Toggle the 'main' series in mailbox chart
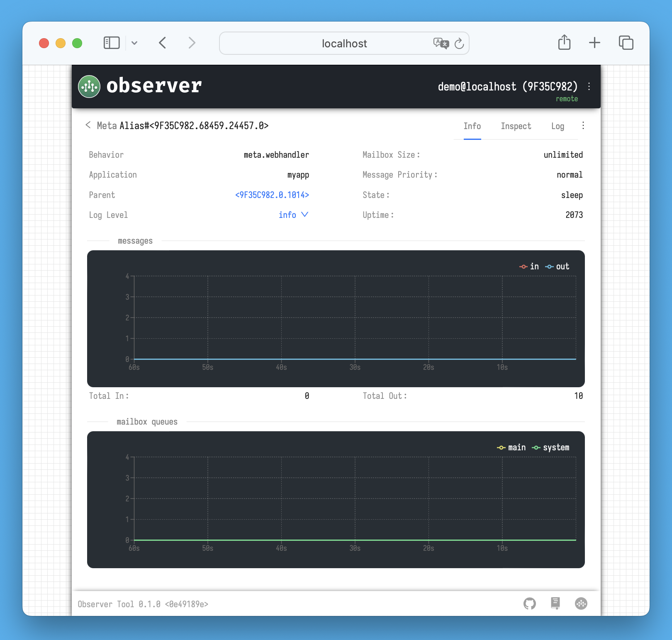 point(511,447)
